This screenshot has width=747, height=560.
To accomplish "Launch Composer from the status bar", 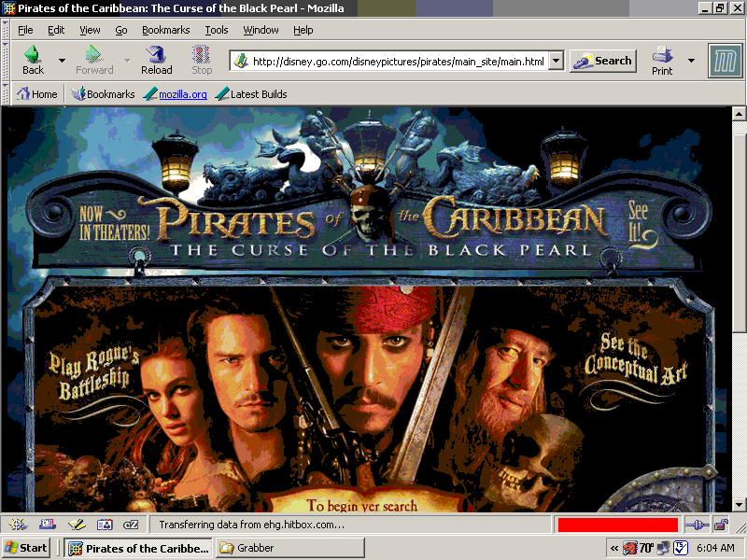I will click(77, 525).
